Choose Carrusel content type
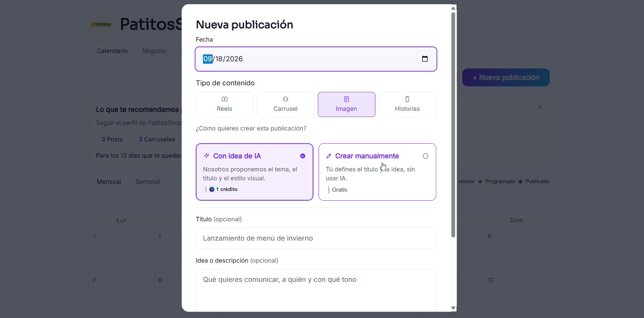Screen dimensions: 644x318 286,104
